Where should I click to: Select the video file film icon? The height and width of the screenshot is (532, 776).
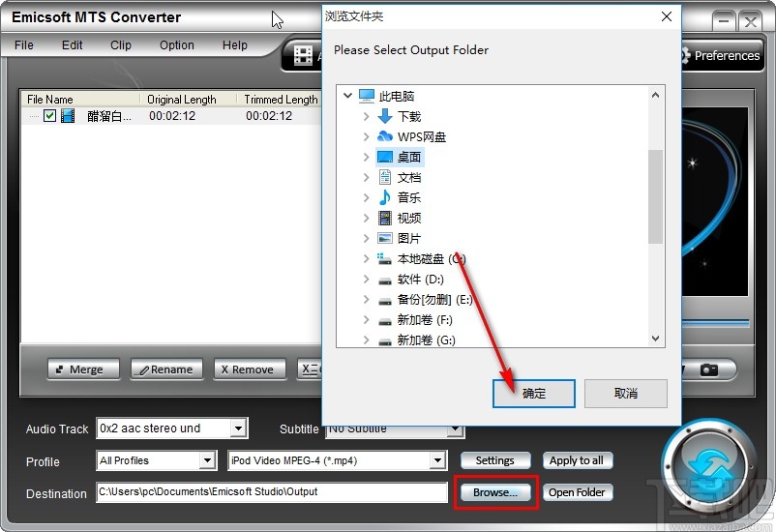68,116
